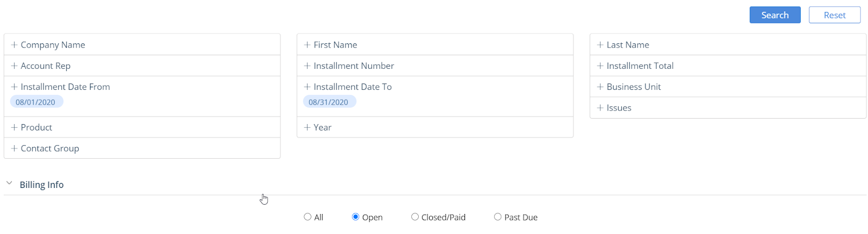Click the plus icon next to Account Rep
868x234 pixels.
click(x=14, y=66)
